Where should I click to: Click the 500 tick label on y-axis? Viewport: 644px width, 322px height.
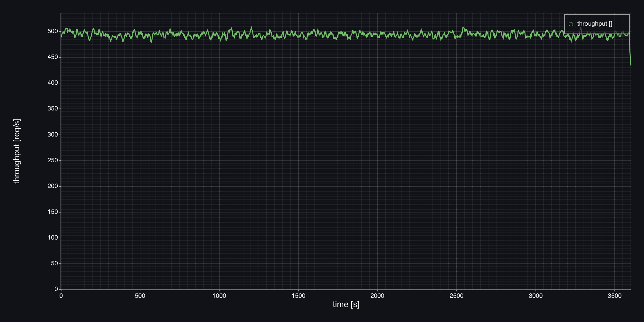point(52,31)
